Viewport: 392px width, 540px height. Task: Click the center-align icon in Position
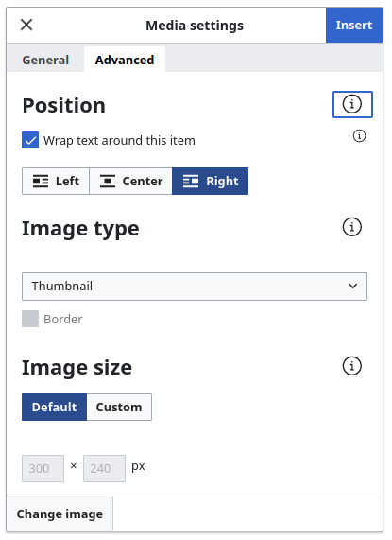108,182
